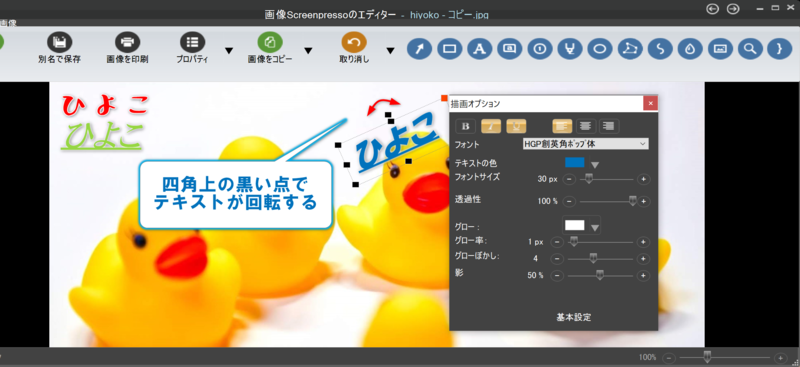Zoom in with status bar plus button

coord(780,358)
